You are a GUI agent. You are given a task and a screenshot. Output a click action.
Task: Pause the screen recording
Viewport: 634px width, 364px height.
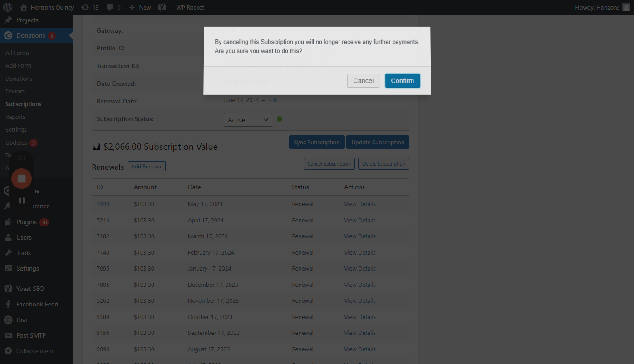pos(21,200)
